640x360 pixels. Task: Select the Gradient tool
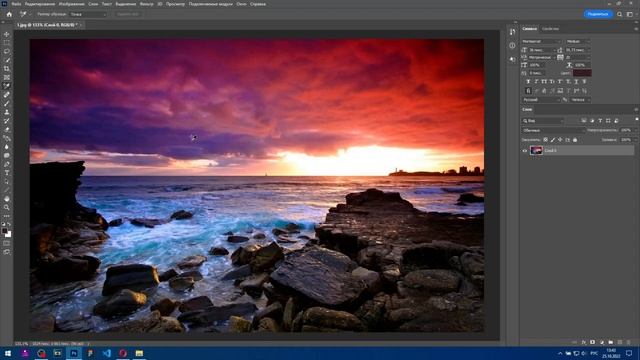[7, 138]
